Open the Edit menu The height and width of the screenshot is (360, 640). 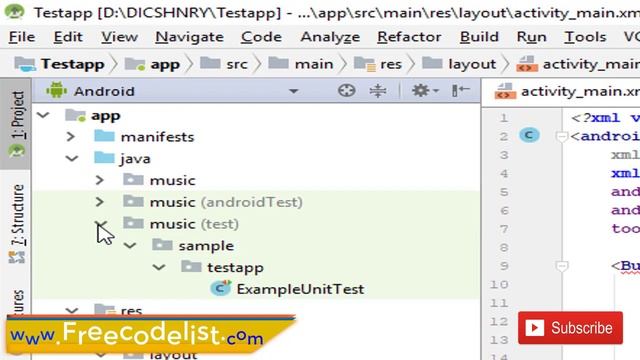(x=68, y=37)
